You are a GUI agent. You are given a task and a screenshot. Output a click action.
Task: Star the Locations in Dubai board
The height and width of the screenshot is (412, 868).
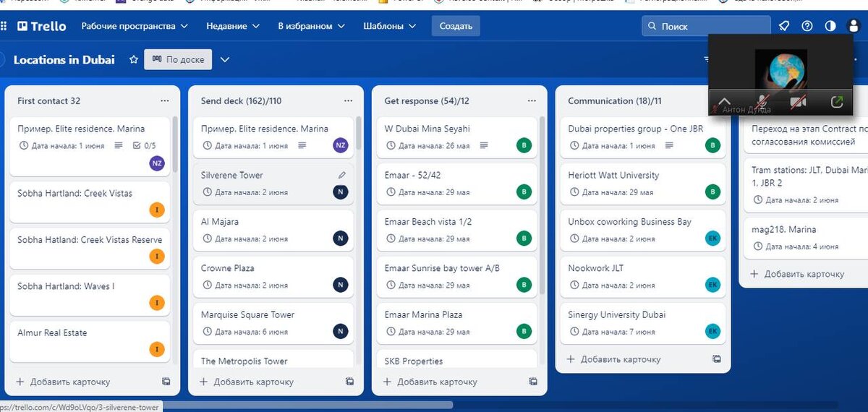[133, 60]
